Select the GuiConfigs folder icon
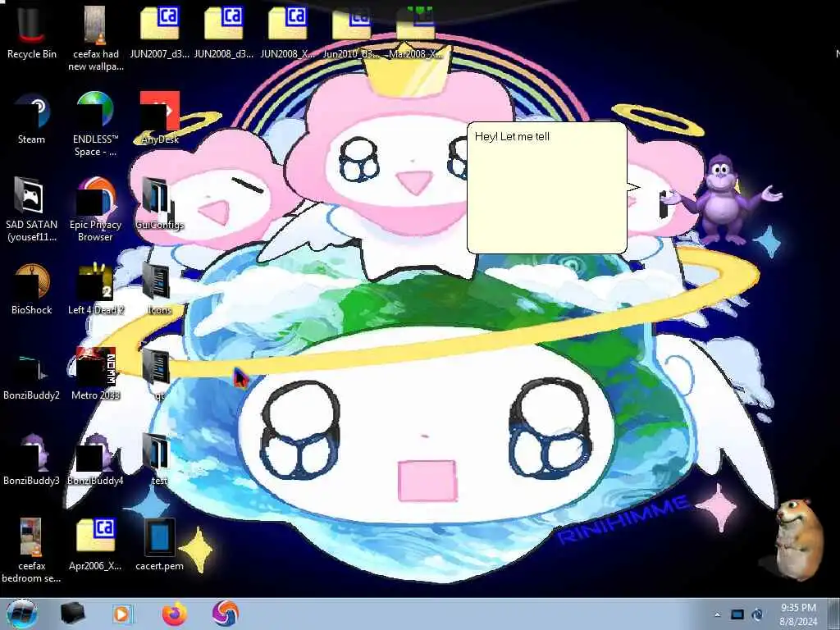The height and width of the screenshot is (630, 840). [160, 203]
